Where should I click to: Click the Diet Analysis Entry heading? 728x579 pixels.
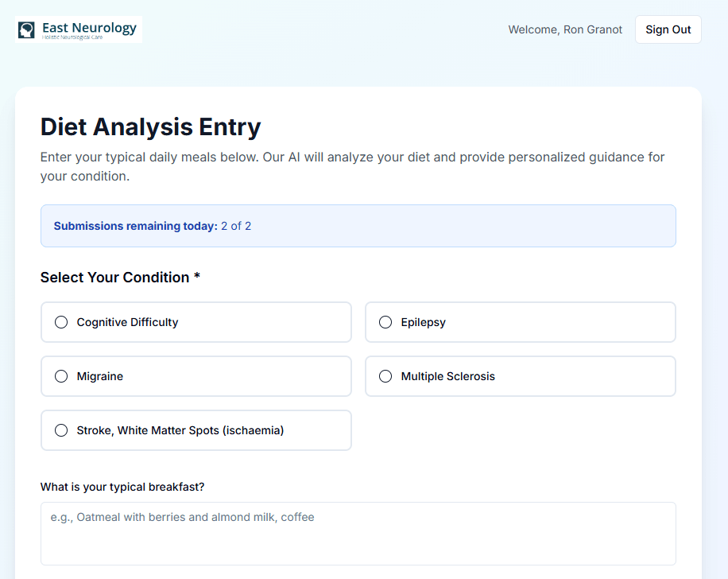150,127
